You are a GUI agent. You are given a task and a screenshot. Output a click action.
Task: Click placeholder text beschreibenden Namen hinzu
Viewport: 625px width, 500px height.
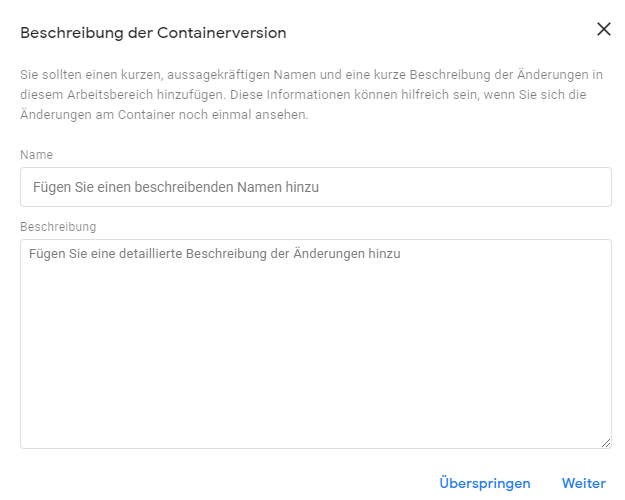(226, 187)
